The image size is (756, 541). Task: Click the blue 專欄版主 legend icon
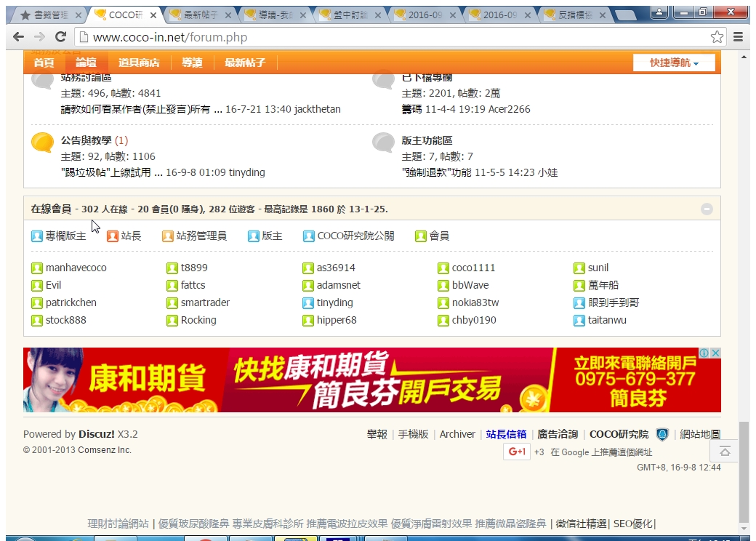[x=37, y=236]
